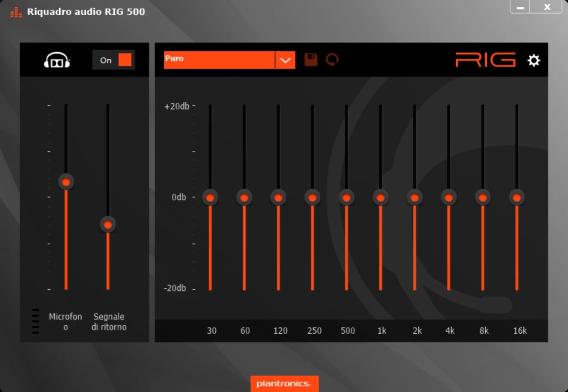Minimize the Riquadro audio window

(x=520, y=7)
